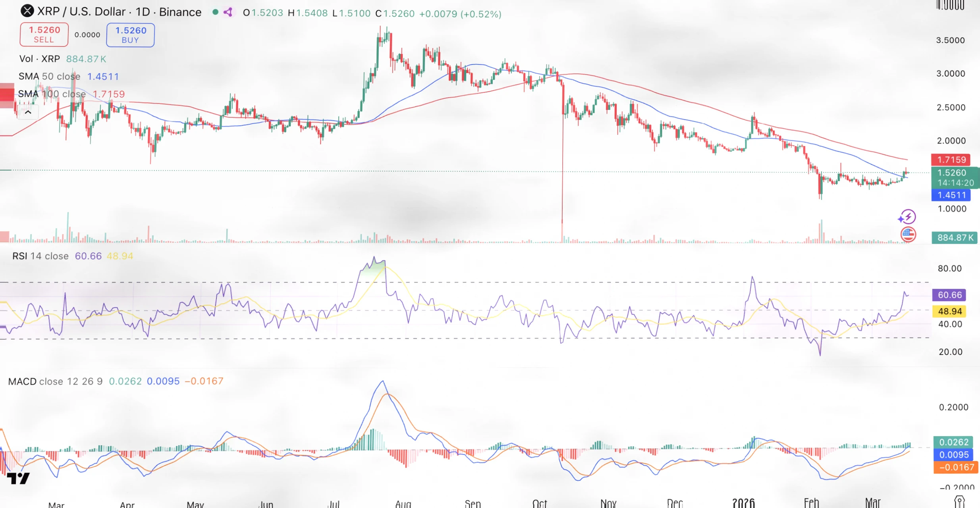Click the 1.5260 SELL button
This screenshot has width=980, height=508.
coord(44,35)
